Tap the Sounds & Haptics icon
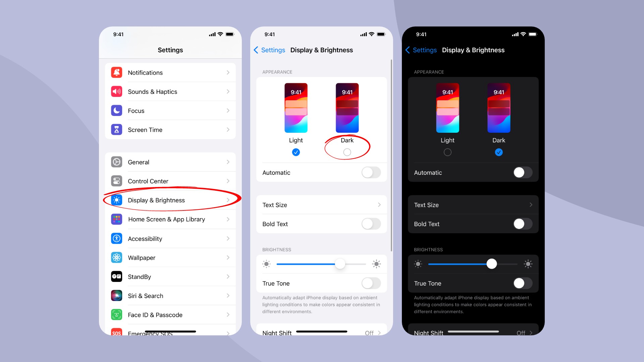The height and width of the screenshot is (362, 644). (116, 92)
